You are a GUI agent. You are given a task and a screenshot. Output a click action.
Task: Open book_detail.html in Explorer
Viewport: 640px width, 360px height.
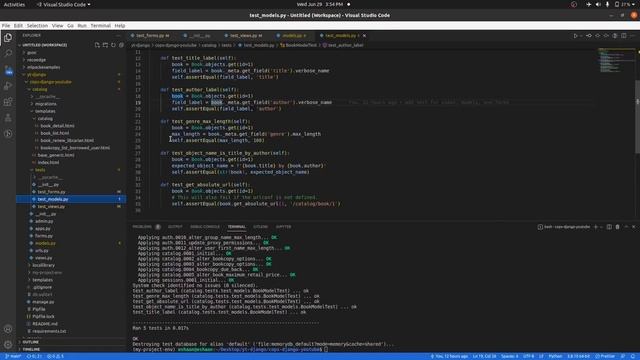57,126
